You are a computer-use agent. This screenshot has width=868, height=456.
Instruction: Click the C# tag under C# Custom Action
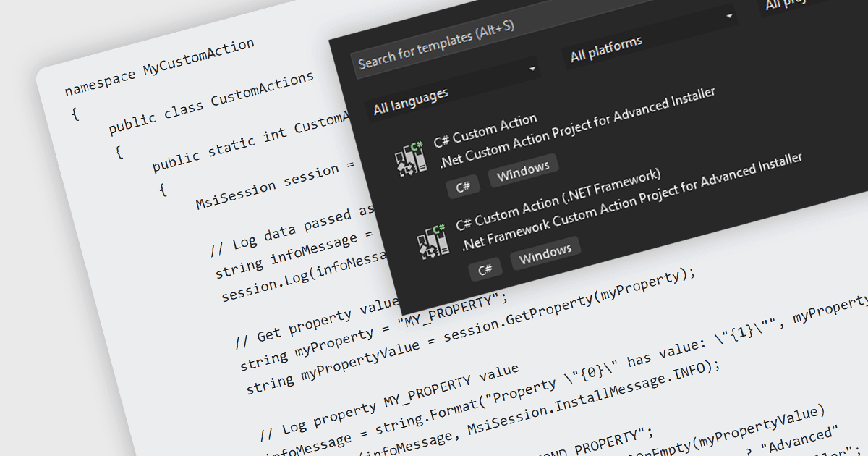coord(464,186)
